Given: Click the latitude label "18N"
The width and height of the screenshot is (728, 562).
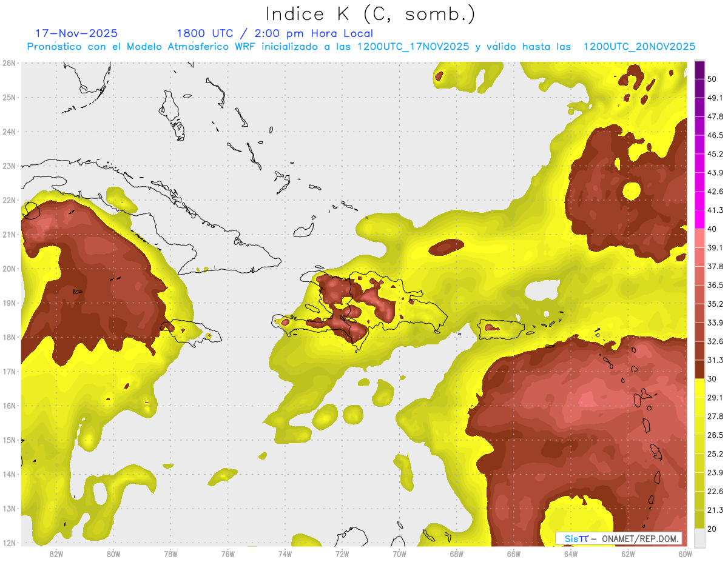Looking at the screenshot, I should tap(9, 337).
